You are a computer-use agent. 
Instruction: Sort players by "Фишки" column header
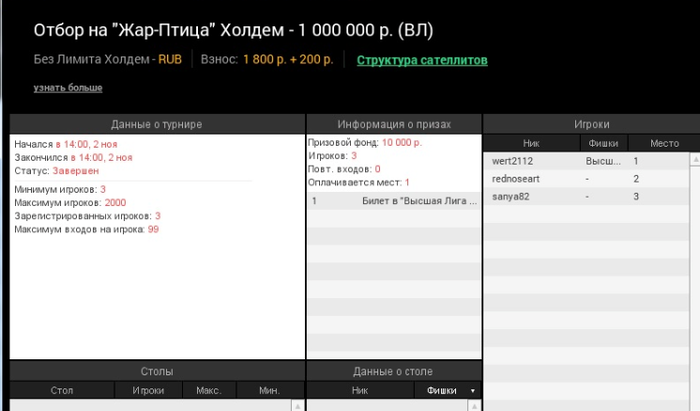pyautogui.click(x=604, y=143)
